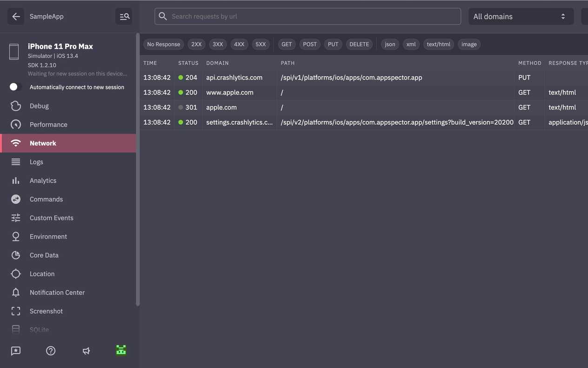Image resolution: width=588 pixels, height=368 pixels.
Task: Open the Performance monitor
Action: (48, 124)
